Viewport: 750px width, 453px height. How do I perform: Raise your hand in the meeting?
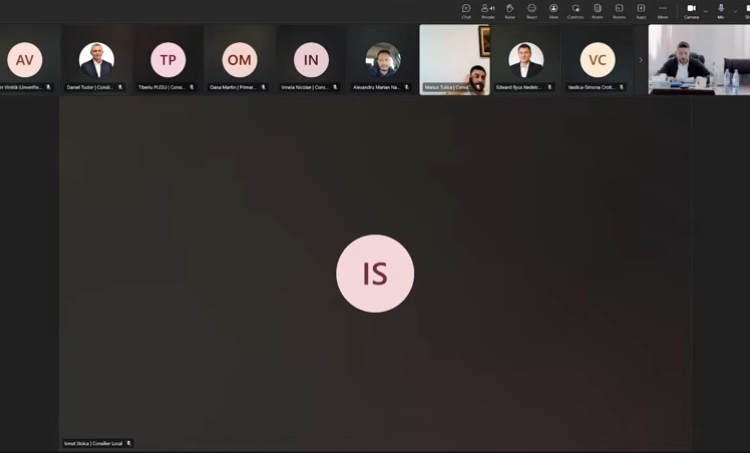pyautogui.click(x=510, y=10)
